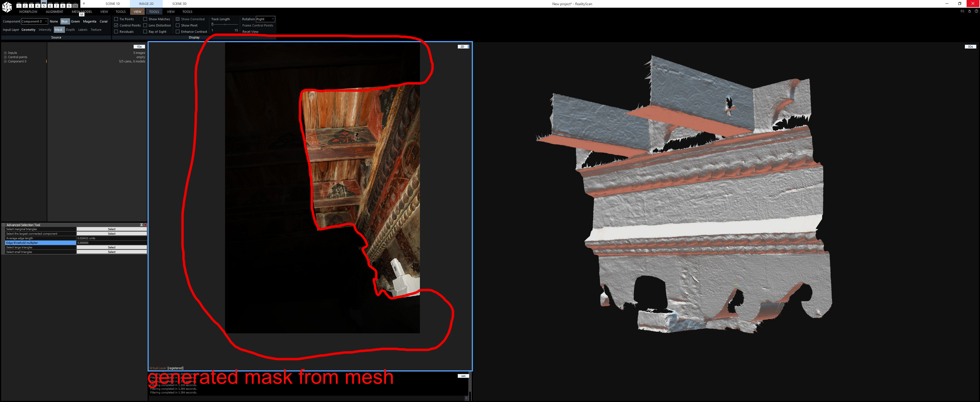
Task: Enable the Enhance Contrast checkbox
Action: 177,32
